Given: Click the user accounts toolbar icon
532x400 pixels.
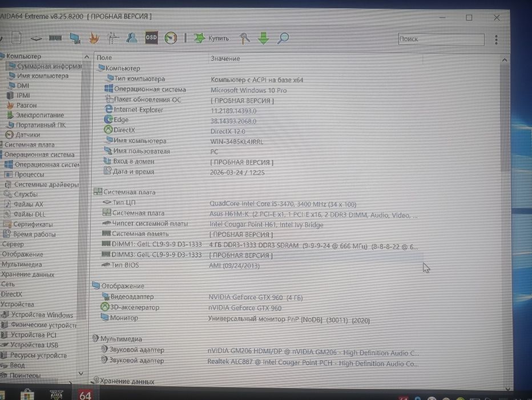Looking at the screenshot, I should pos(132,38).
